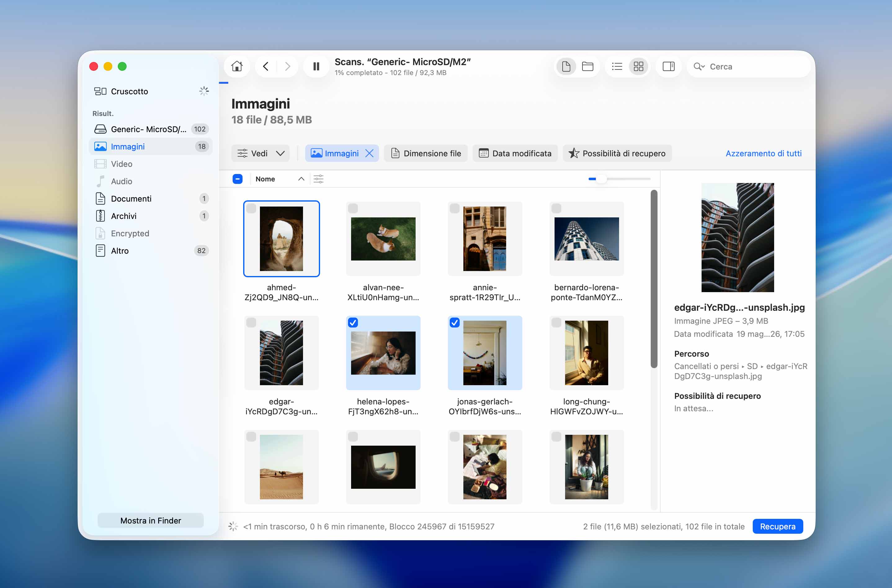
Task: Show folder view icon in toolbar
Action: pyautogui.click(x=587, y=66)
